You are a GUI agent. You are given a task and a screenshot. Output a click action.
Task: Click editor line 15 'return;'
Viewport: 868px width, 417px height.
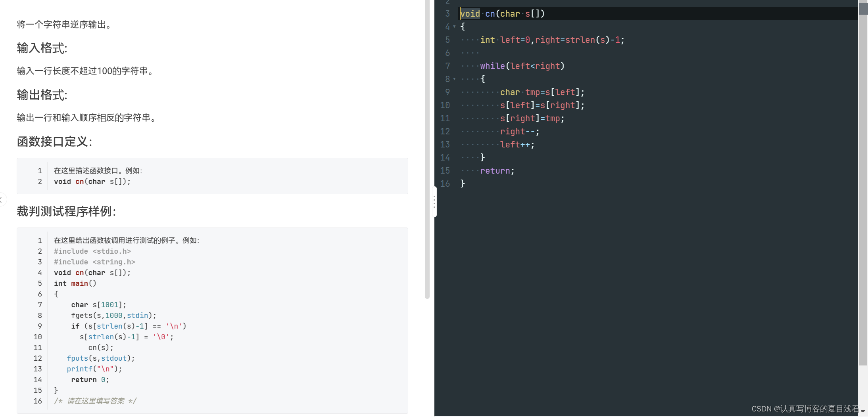click(x=497, y=171)
